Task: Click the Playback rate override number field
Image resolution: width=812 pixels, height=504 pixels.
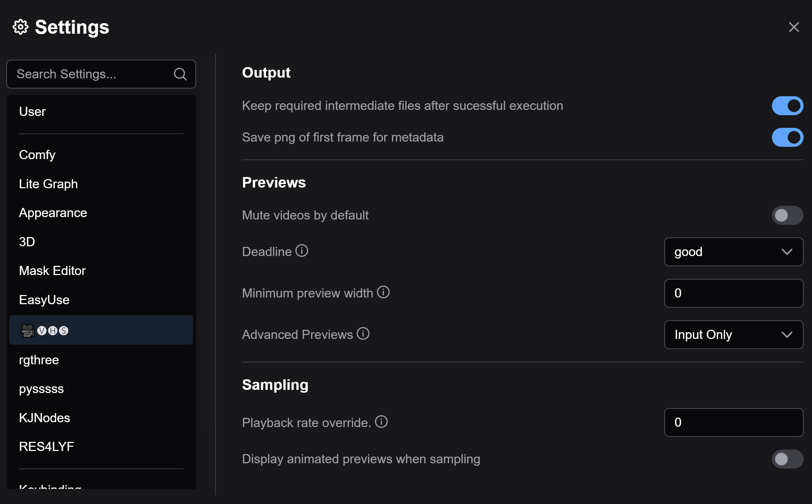Action: [x=733, y=423]
